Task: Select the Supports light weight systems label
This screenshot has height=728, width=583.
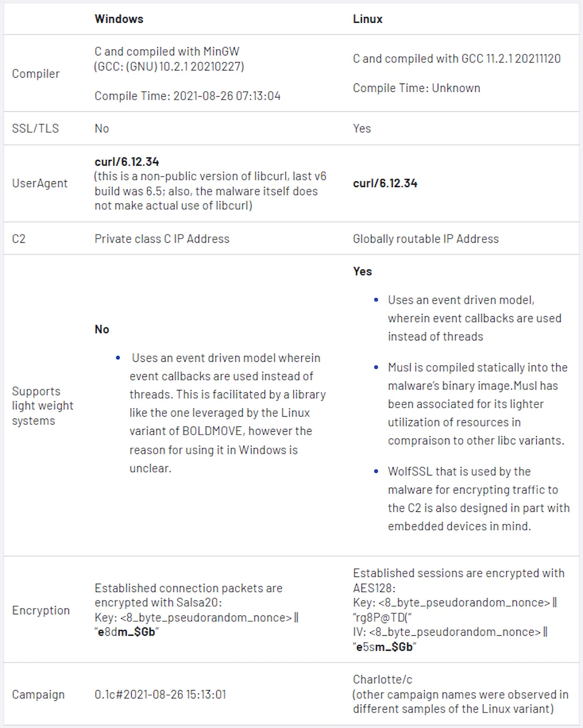Action: pyautogui.click(x=43, y=406)
